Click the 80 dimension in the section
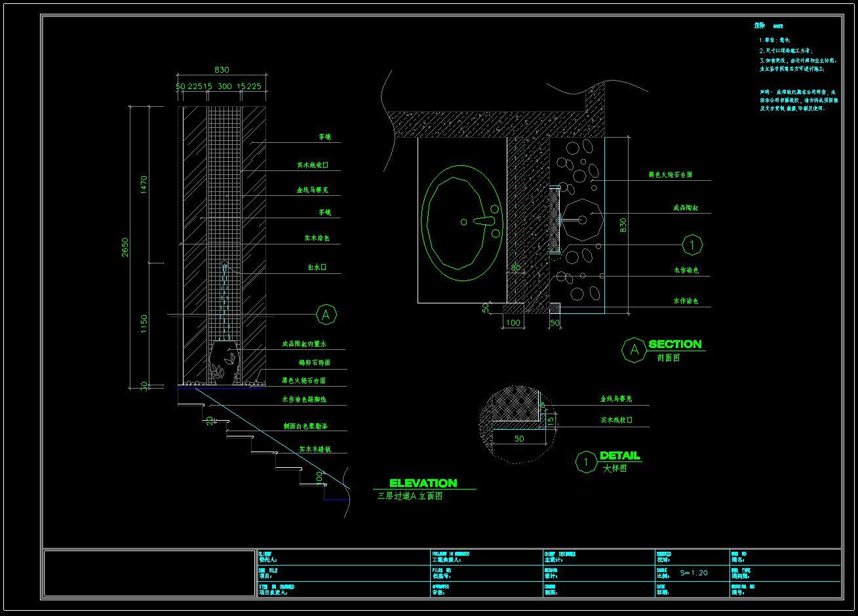 pyautogui.click(x=515, y=268)
